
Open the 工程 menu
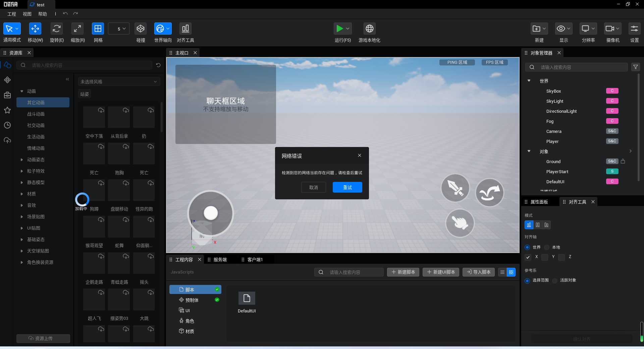(12, 14)
